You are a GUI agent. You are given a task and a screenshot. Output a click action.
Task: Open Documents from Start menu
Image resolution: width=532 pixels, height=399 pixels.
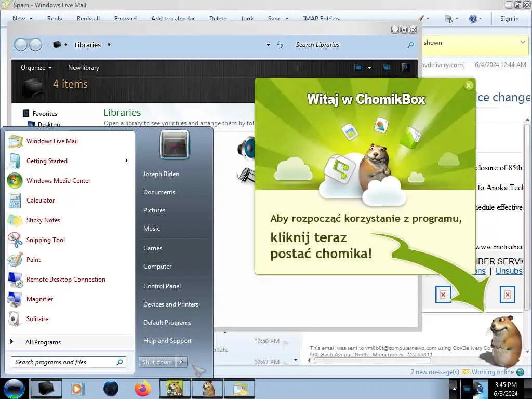159,192
